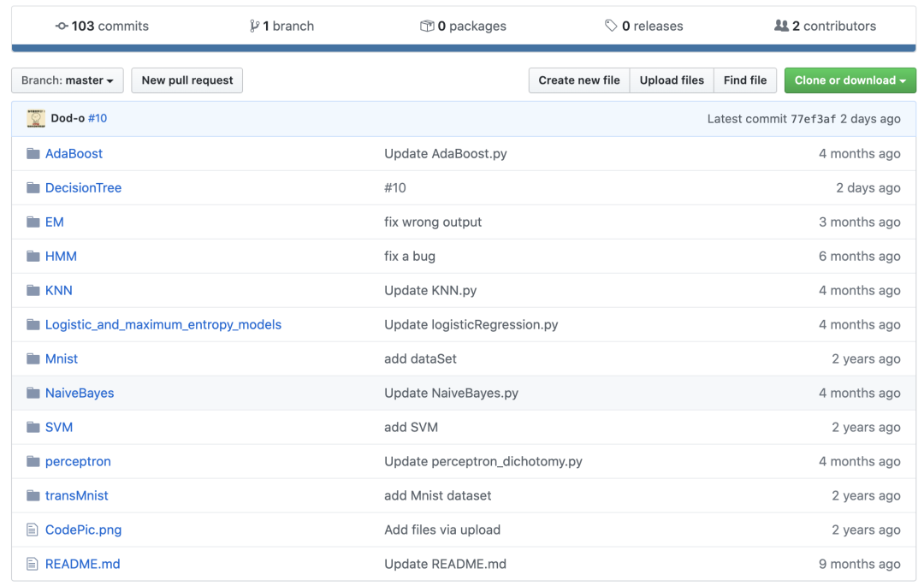Viewport: 924px width, 586px height.
Task: Open the #10 link next to Dod-o
Action: [x=98, y=119]
